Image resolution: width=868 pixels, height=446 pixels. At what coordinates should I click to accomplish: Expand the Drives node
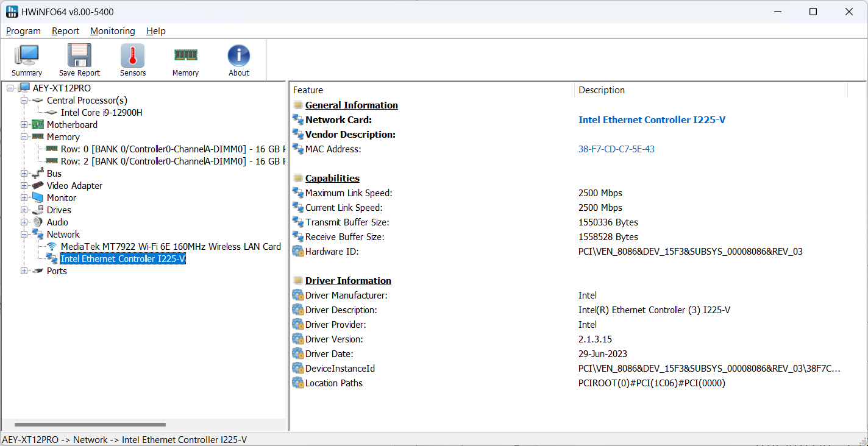(x=24, y=210)
